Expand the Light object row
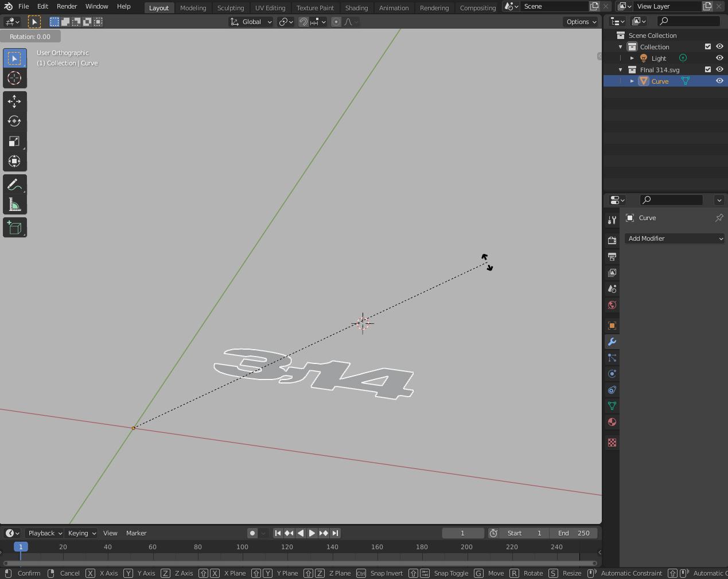This screenshot has height=579, width=728. tap(632, 58)
